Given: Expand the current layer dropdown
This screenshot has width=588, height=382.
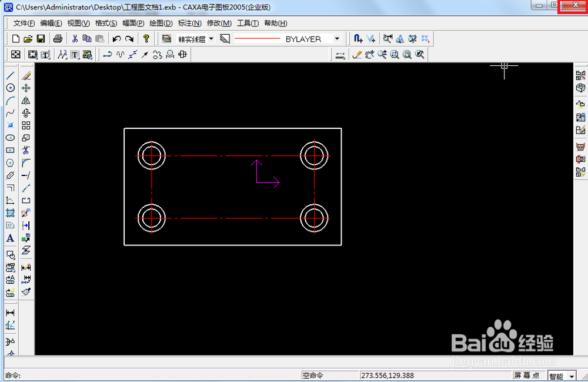Looking at the screenshot, I should click(211, 39).
